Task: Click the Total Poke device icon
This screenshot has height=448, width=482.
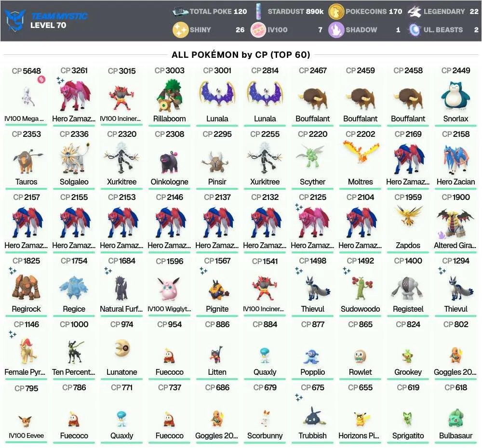Action: (180, 12)
